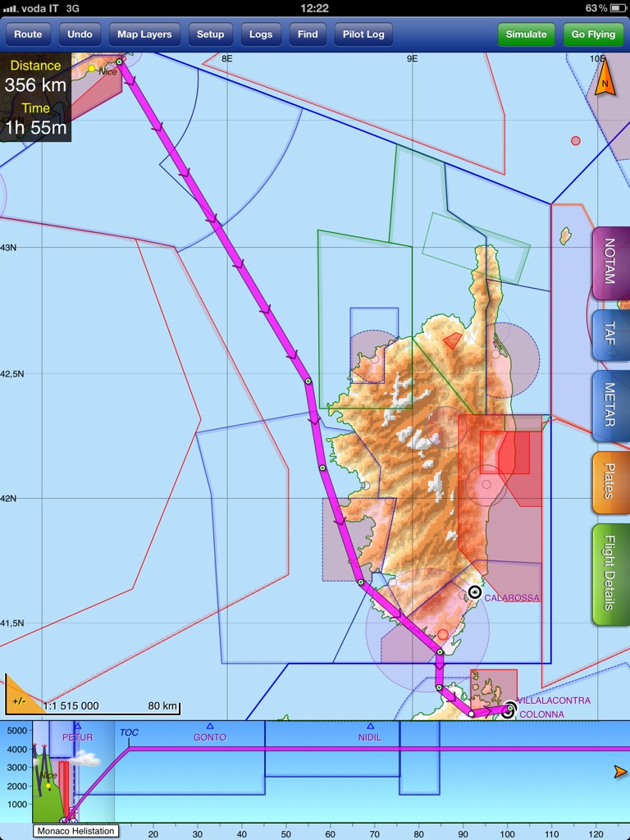Screen dimensions: 630x840
Task: Tap the orange +/- zoom corner icon
Action: 19,697
